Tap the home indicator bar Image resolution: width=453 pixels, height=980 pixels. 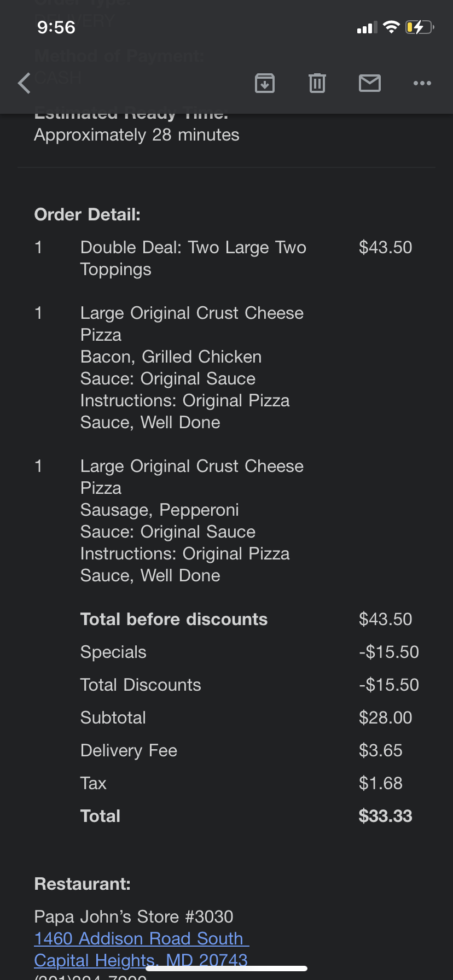click(226, 969)
